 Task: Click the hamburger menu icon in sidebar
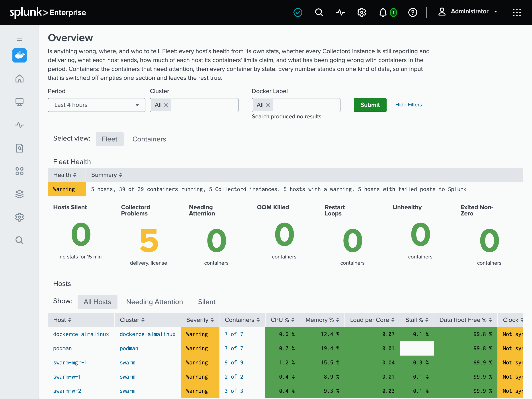point(20,38)
